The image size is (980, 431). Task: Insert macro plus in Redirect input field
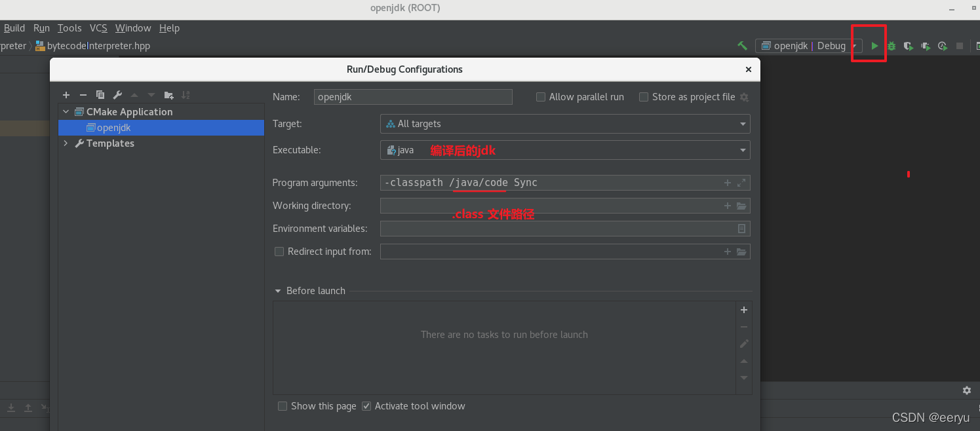727,252
